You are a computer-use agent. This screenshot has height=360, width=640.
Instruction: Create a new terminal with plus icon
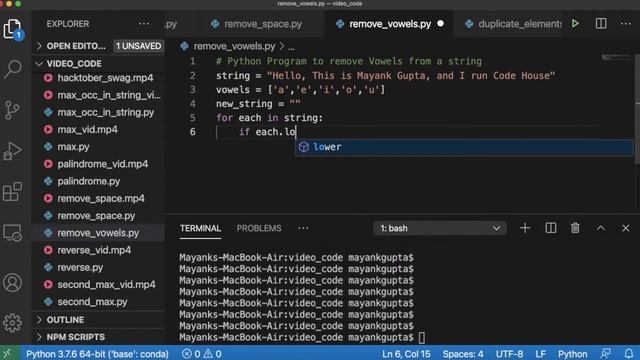[x=525, y=228]
